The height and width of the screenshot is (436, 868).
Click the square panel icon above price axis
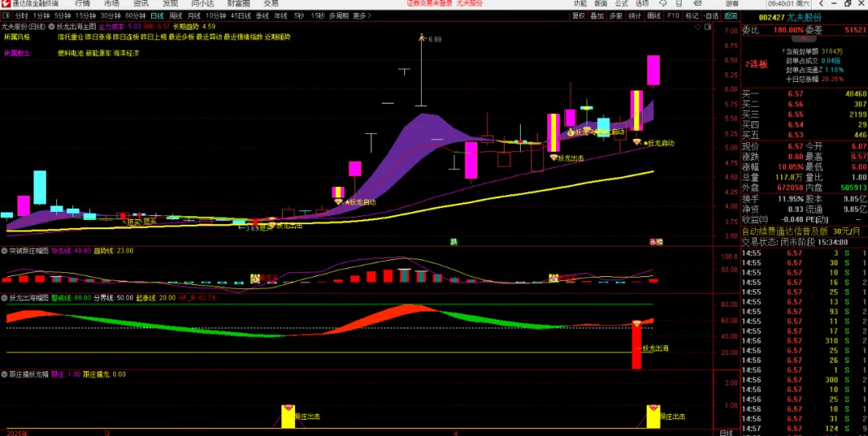(x=707, y=26)
